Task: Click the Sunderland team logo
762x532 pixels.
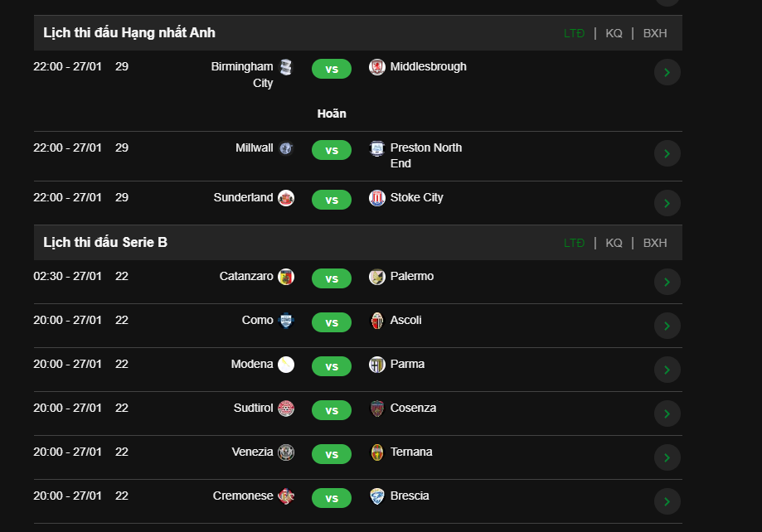Action: coord(286,198)
